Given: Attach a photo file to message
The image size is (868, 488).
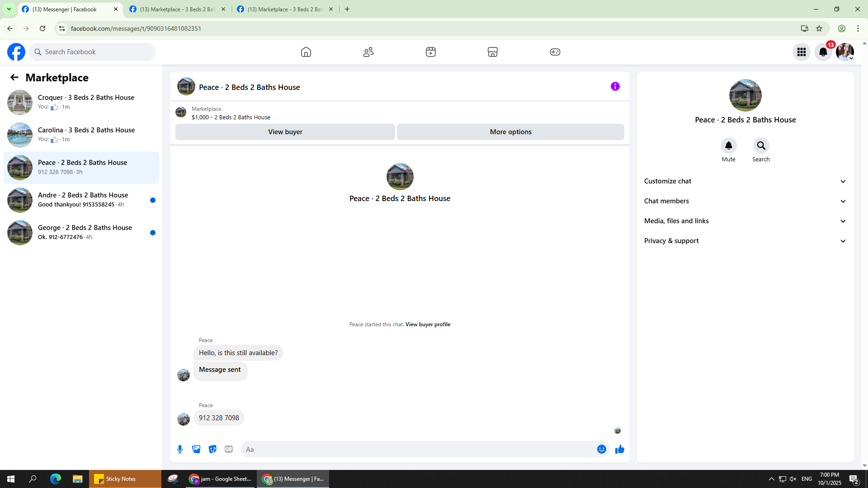Looking at the screenshot, I should pyautogui.click(x=196, y=449).
